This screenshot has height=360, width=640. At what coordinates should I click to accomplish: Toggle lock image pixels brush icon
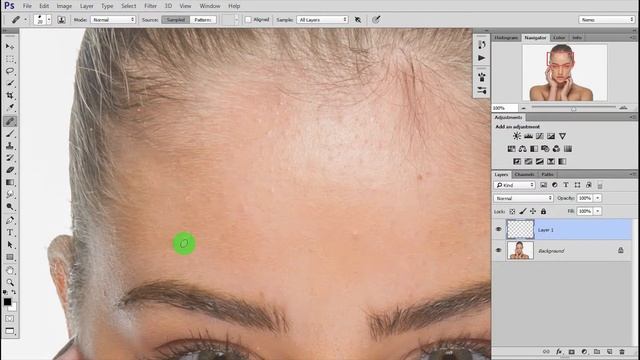coord(523,211)
